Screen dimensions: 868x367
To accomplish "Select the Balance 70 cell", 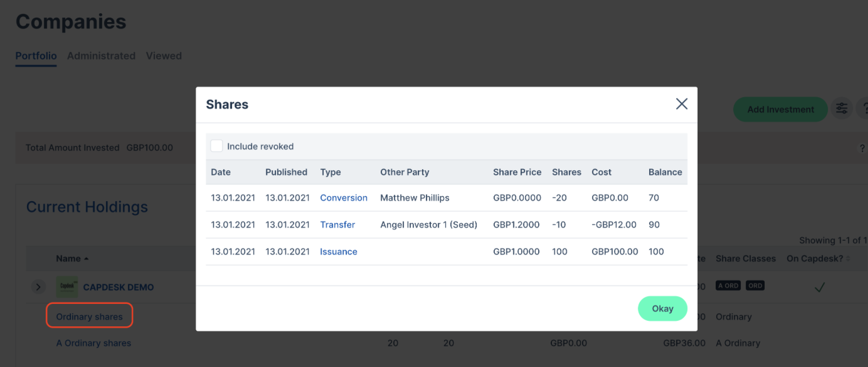I will pyautogui.click(x=654, y=198).
